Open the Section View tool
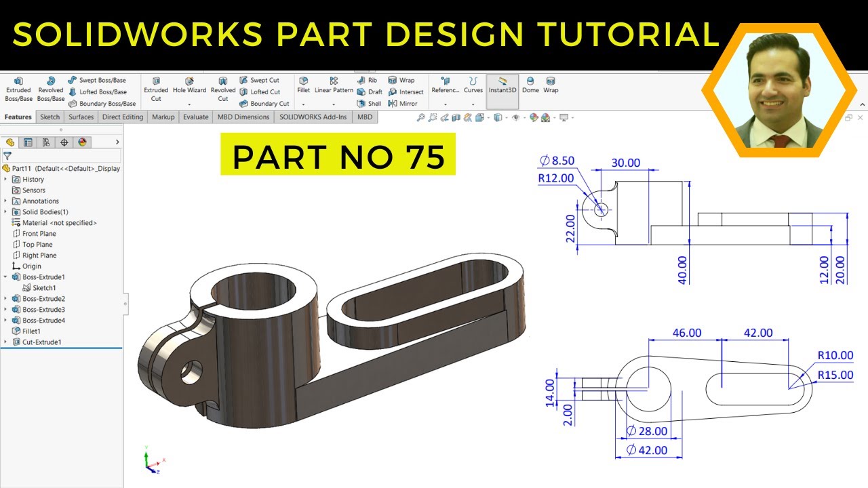The width and height of the screenshot is (868, 488). (x=456, y=117)
